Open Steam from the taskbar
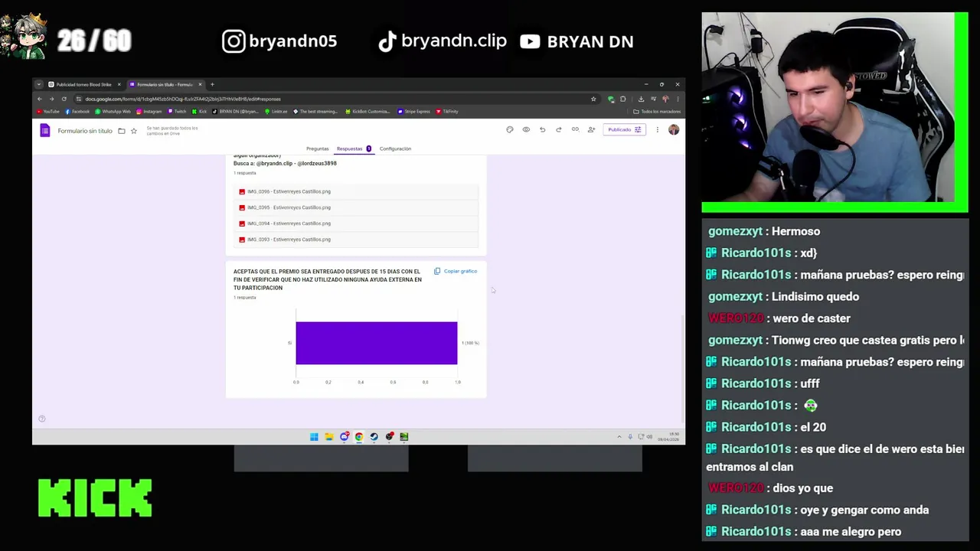 coord(374,437)
